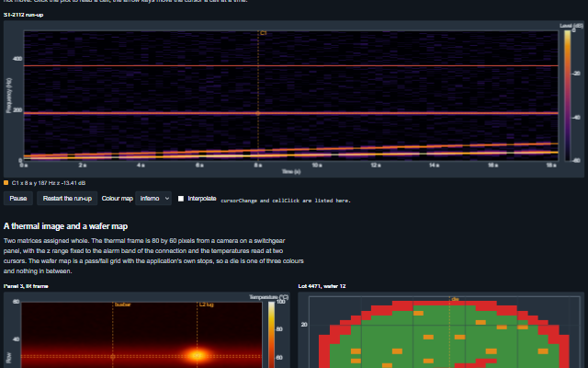Pause the spectrogram run-up
588x368 pixels.
click(x=18, y=199)
